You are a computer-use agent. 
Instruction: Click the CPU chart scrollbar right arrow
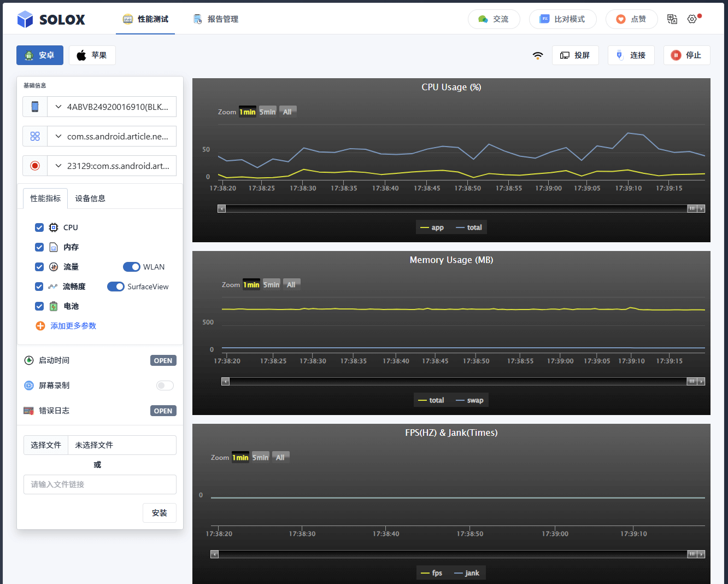click(701, 208)
